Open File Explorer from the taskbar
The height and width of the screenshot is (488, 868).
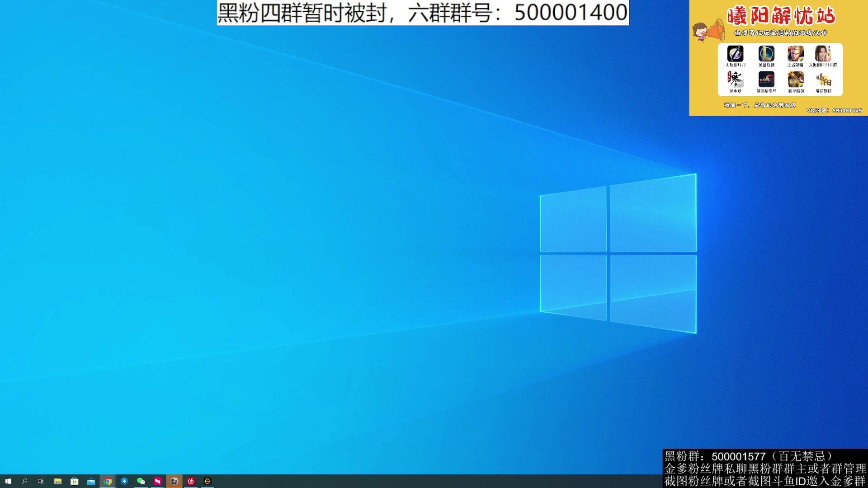click(58, 481)
